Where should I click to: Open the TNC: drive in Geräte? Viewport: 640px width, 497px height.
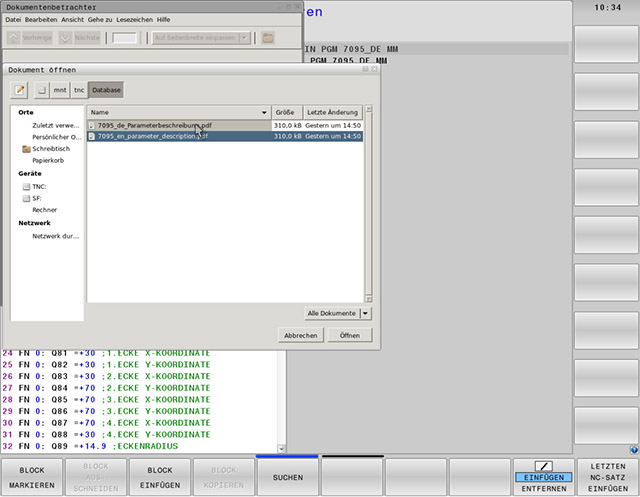[38, 186]
